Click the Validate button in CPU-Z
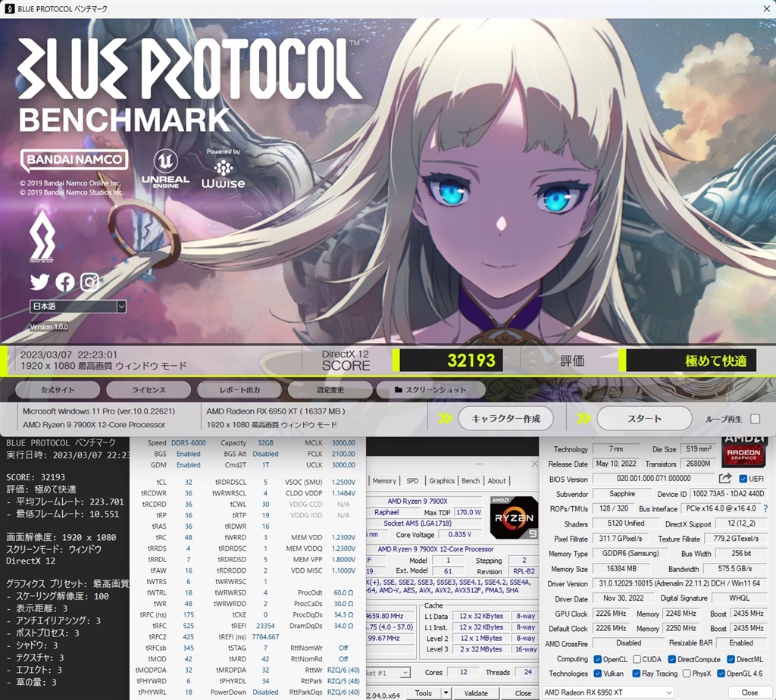 point(476,692)
